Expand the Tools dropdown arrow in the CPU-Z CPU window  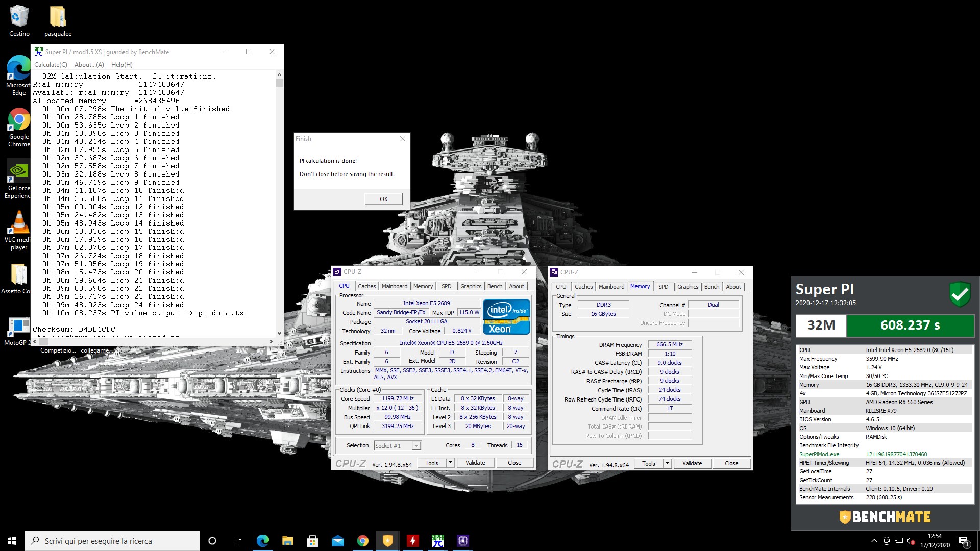pos(450,463)
